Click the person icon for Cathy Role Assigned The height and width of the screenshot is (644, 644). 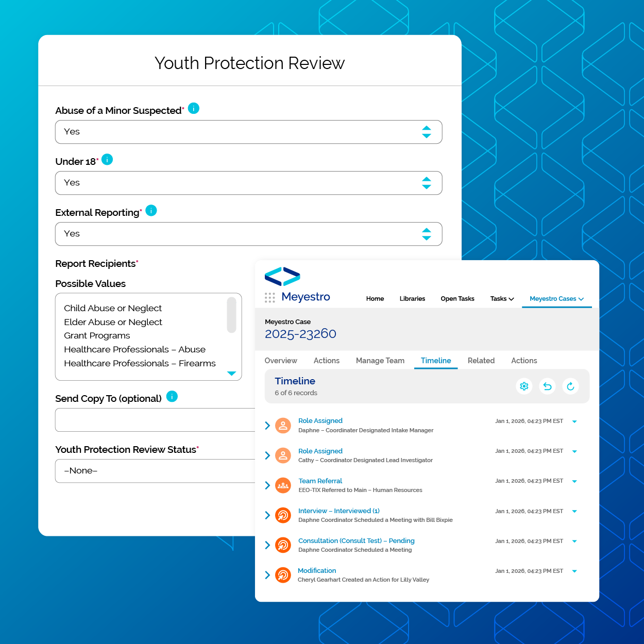tap(283, 455)
